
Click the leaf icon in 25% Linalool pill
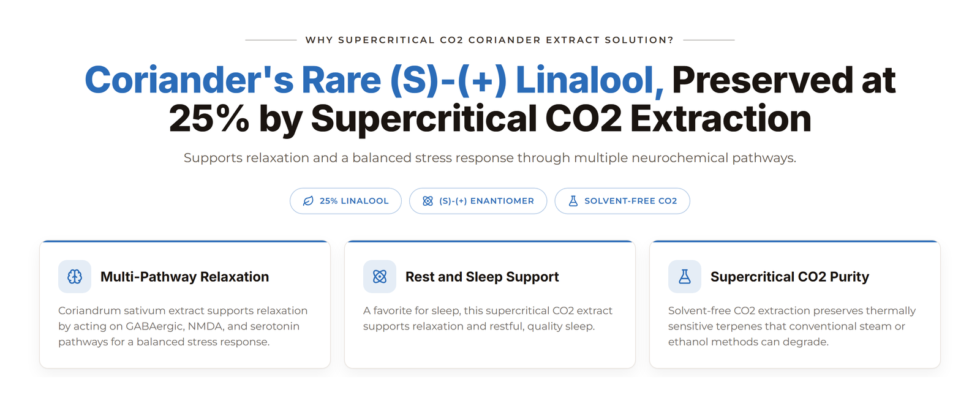pos(308,201)
